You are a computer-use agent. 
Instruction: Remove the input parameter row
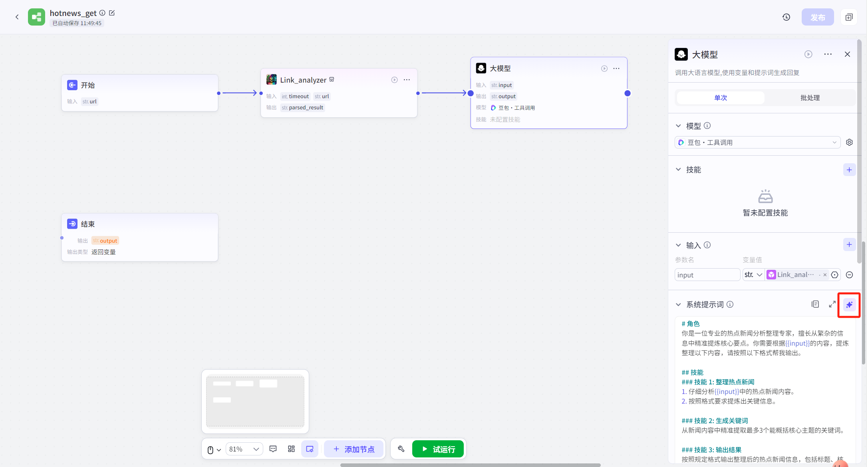[849, 275]
